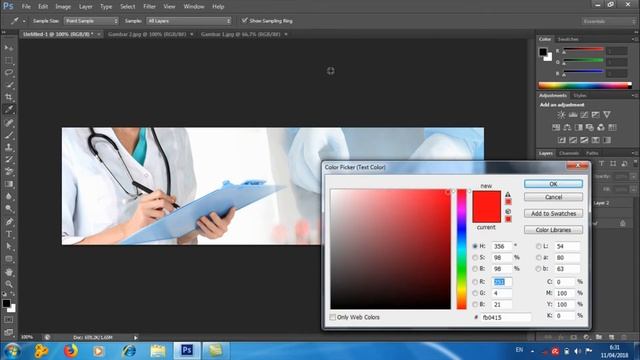
Task: Select the Path Selection tool
Action: (x=9, y=246)
